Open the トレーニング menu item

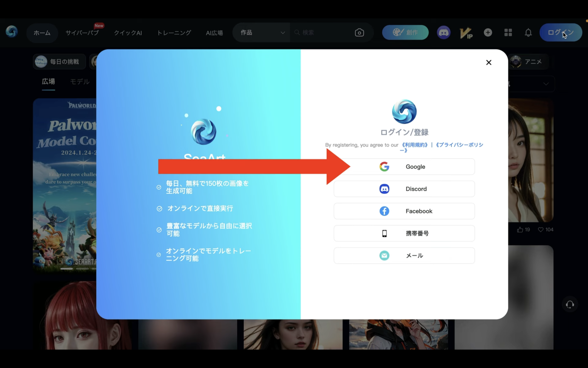coord(174,33)
